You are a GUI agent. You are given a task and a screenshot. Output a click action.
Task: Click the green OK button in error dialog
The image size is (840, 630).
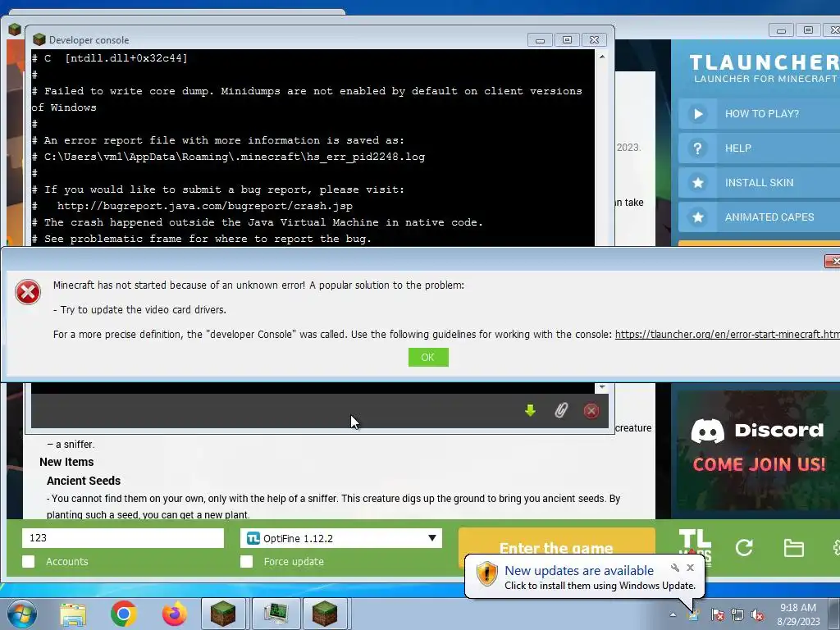tap(428, 358)
